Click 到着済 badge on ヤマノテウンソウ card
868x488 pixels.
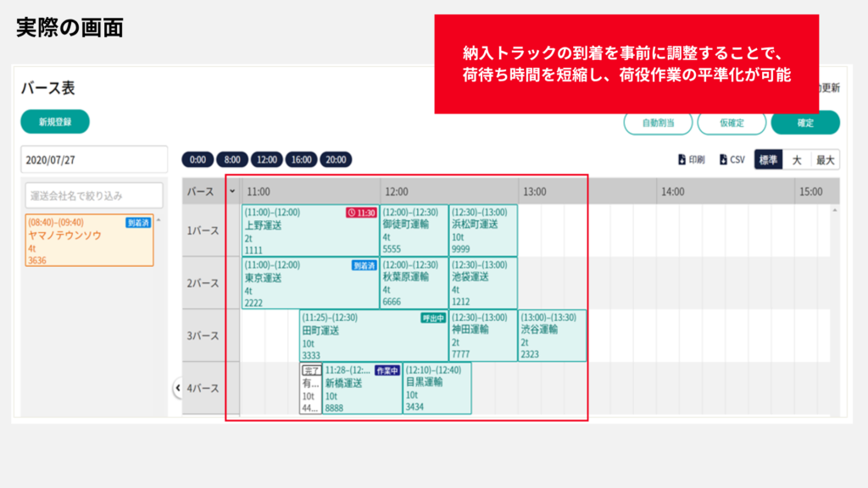click(x=138, y=223)
